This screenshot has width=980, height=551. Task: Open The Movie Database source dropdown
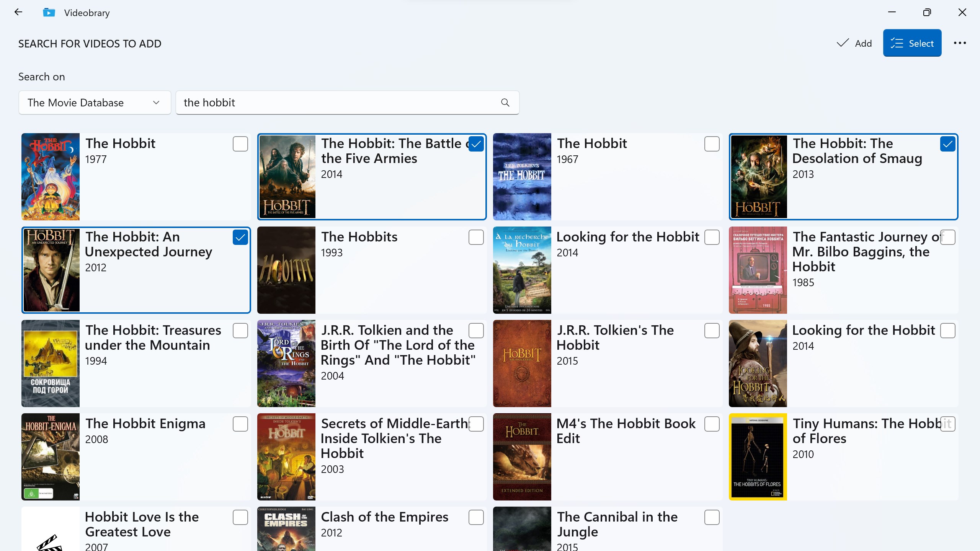[94, 103]
